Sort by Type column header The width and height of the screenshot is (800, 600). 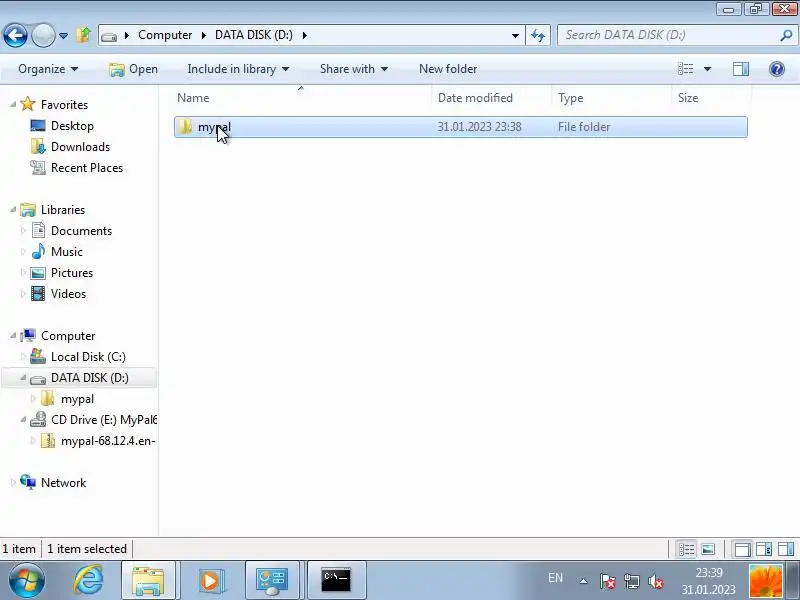pos(611,98)
